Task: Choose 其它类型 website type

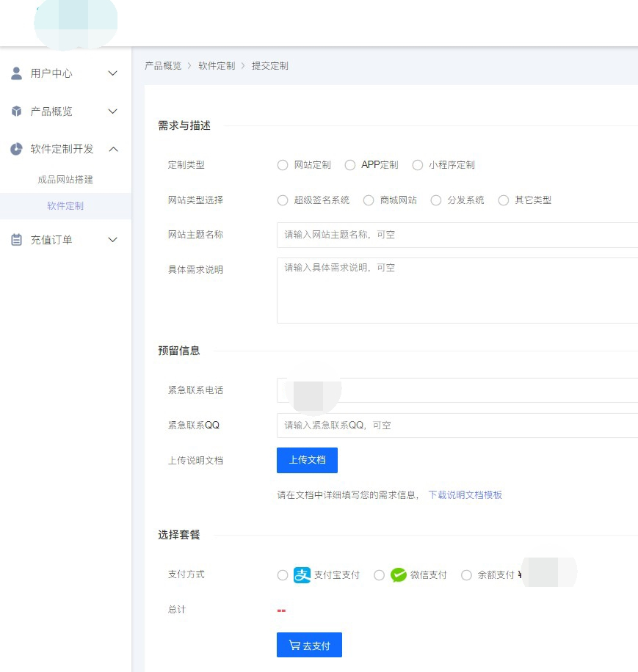Action: click(x=504, y=200)
